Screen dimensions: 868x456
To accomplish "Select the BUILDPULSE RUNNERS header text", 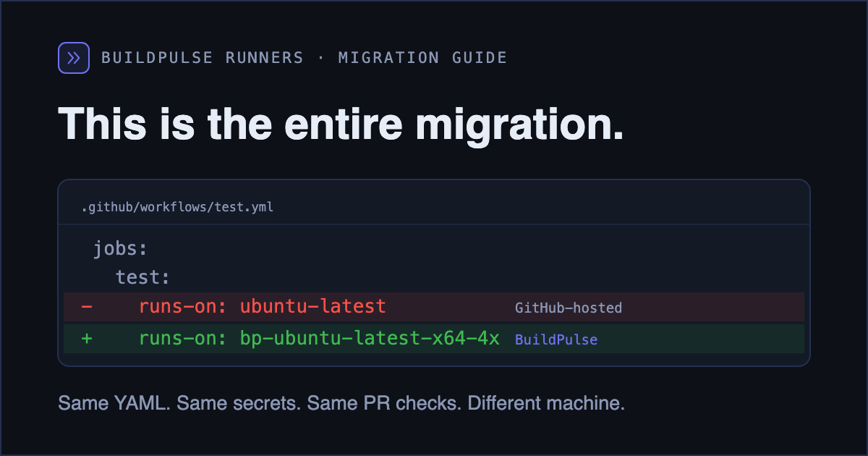I will (203, 58).
